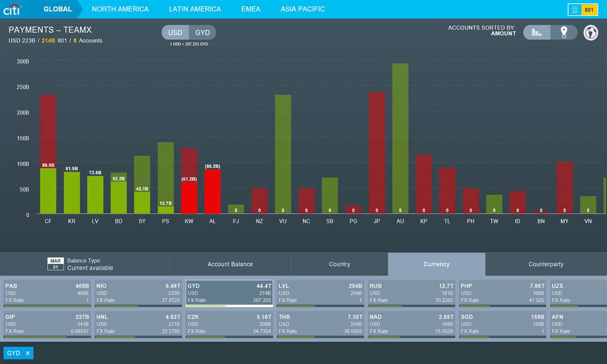Select the GIP currency card
Screen dimensions: 607x364
coord(47,325)
